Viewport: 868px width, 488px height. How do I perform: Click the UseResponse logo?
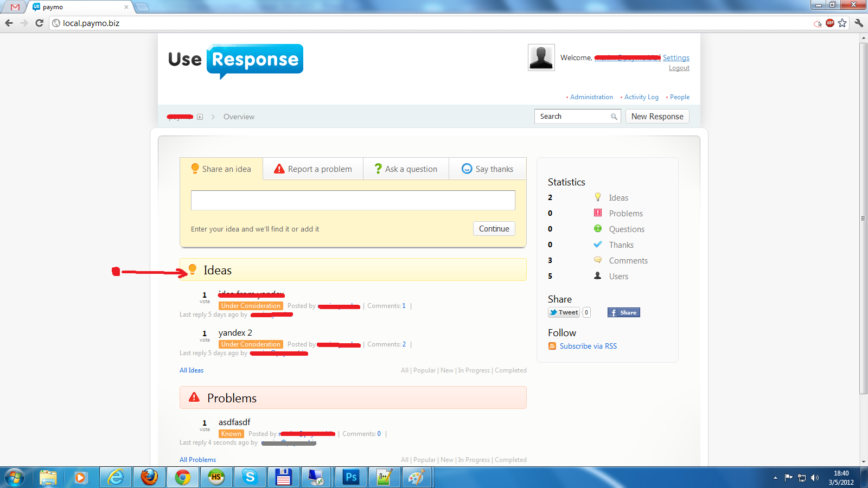235,60
